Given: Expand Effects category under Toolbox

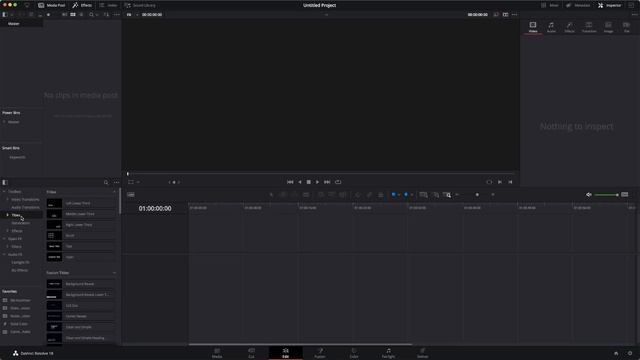Looking at the screenshot, I should click(x=7, y=231).
